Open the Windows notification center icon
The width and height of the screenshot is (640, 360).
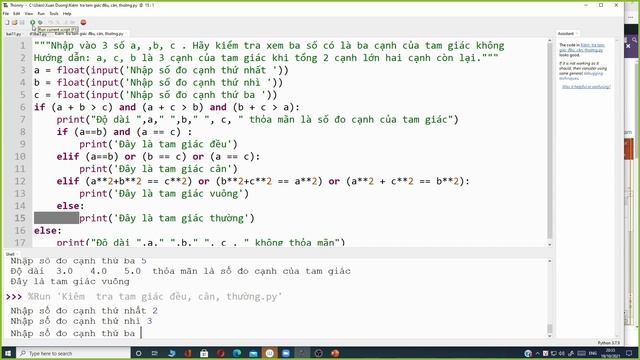coord(629,353)
